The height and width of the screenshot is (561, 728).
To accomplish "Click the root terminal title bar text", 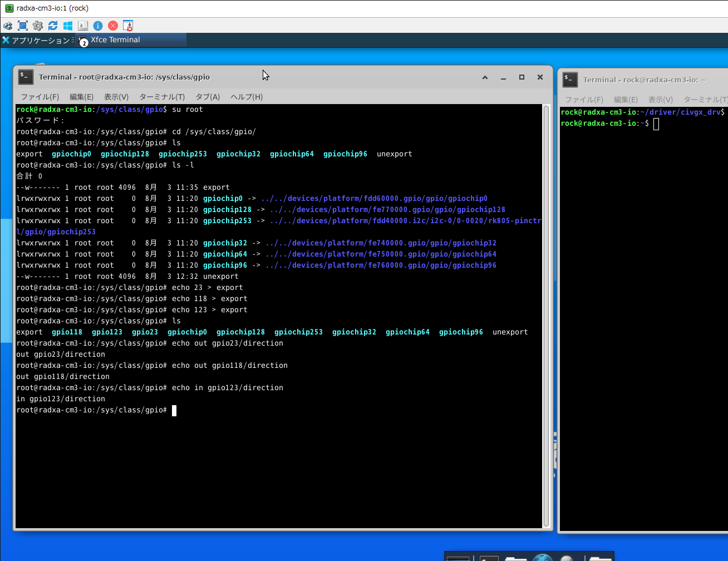I will [x=125, y=77].
